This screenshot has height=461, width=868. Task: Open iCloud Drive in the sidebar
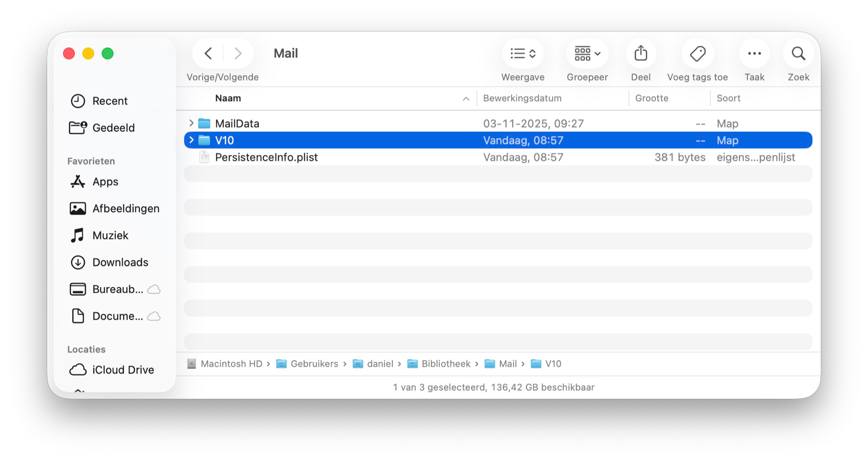tap(123, 370)
